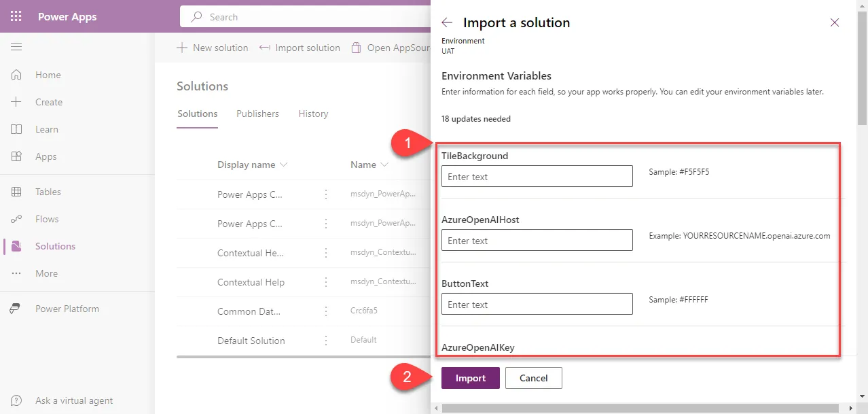Click the purple Import button

point(471,378)
